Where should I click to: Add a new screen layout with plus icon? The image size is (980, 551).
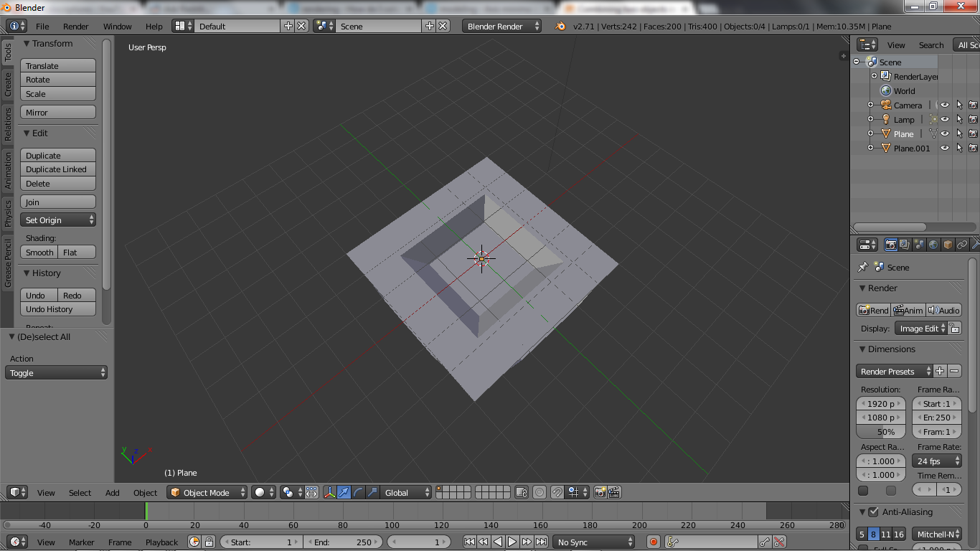[x=288, y=26]
